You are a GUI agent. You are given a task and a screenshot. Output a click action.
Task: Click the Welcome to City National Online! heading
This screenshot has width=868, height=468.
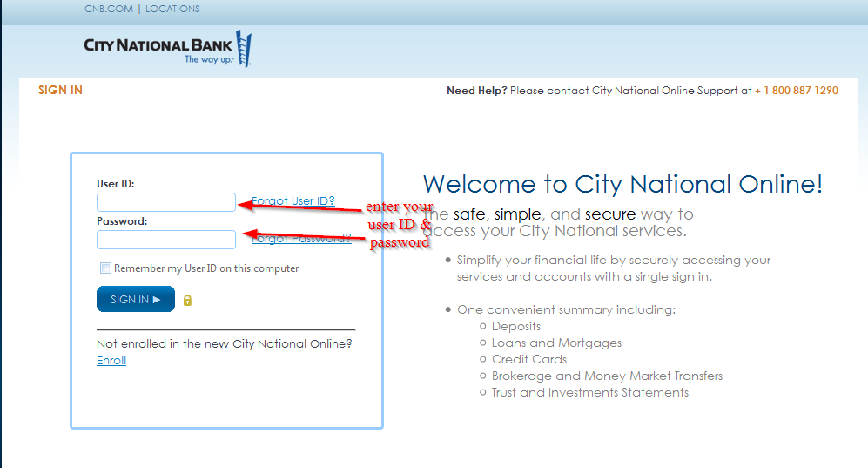tap(622, 185)
